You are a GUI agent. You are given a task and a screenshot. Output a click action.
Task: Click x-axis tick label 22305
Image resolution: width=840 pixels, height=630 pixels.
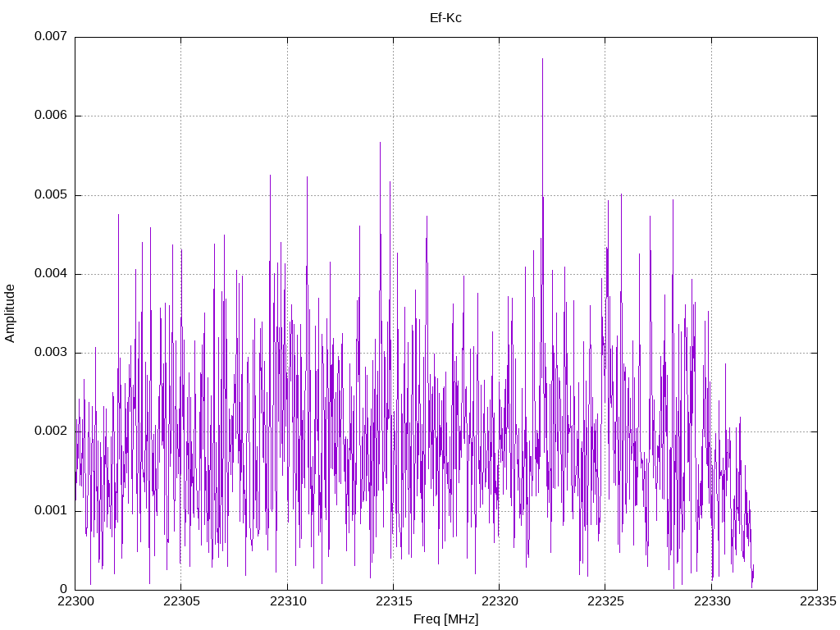point(181,601)
